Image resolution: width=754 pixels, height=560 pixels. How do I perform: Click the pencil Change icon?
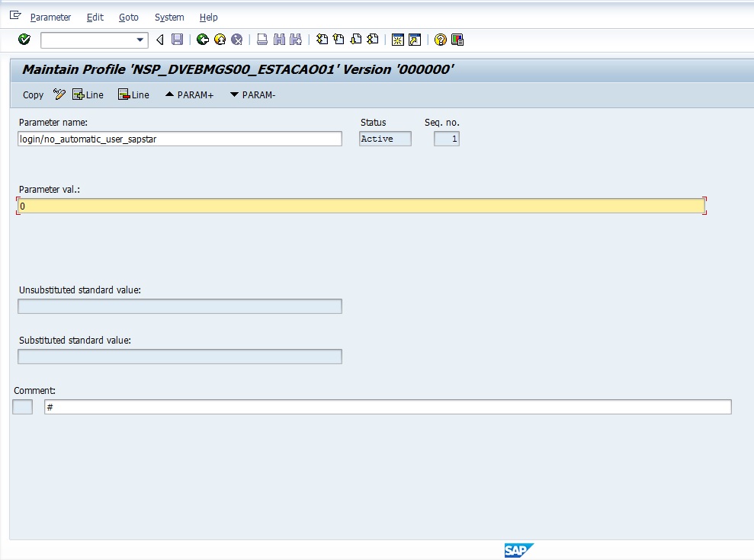(59, 94)
